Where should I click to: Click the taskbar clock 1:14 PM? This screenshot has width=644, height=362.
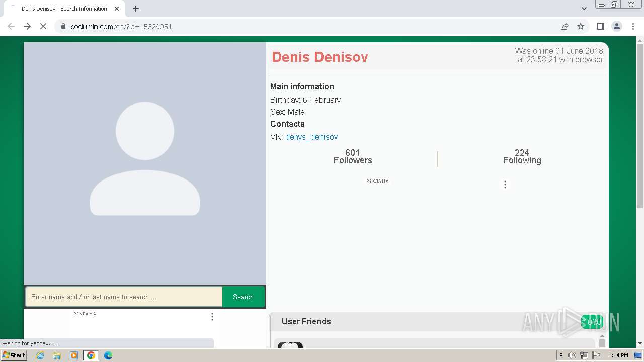[x=618, y=355]
